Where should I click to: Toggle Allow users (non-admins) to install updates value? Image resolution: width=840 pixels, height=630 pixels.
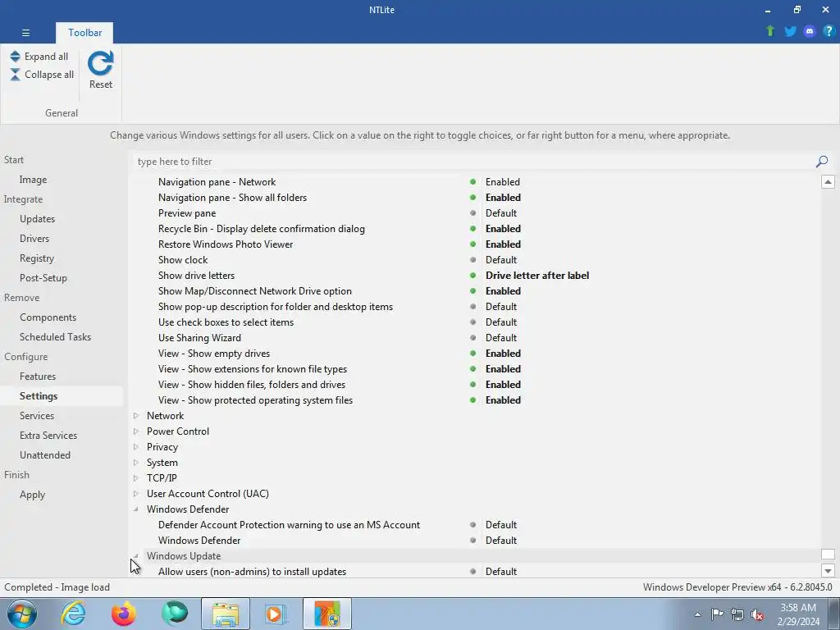(501, 572)
